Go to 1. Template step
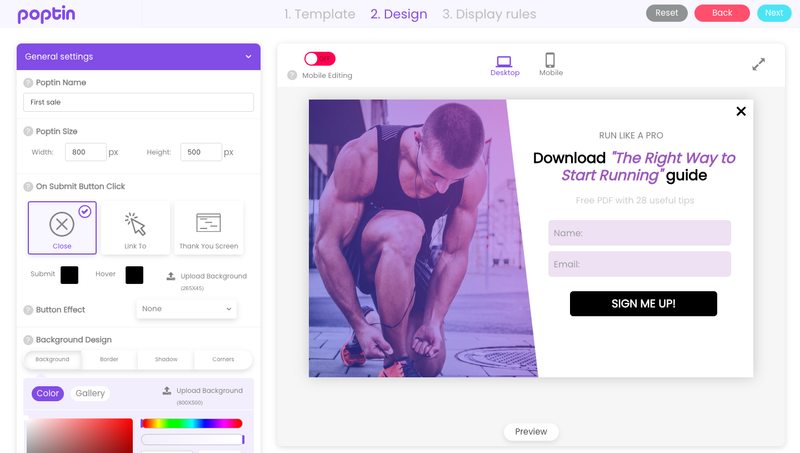This screenshot has width=800, height=453. (x=319, y=14)
